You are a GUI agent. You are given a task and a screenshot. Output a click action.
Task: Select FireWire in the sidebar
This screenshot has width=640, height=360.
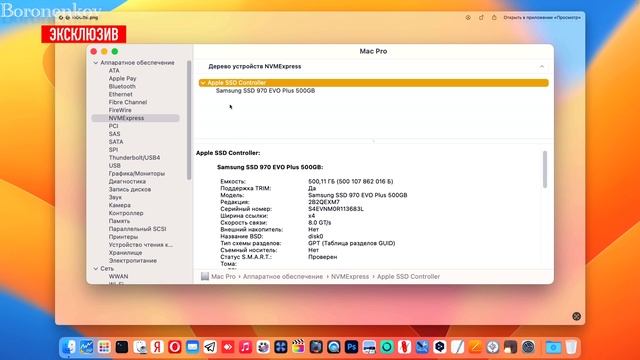pos(120,110)
